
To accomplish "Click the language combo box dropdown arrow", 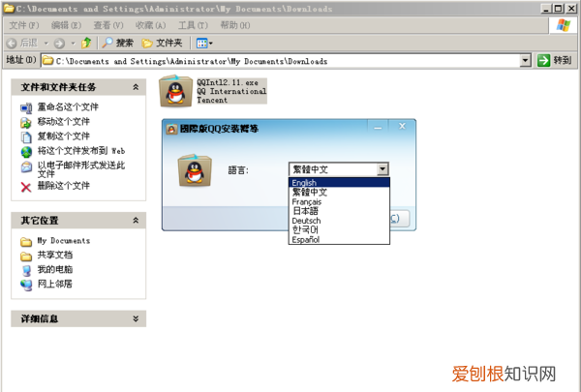I will pos(382,169).
